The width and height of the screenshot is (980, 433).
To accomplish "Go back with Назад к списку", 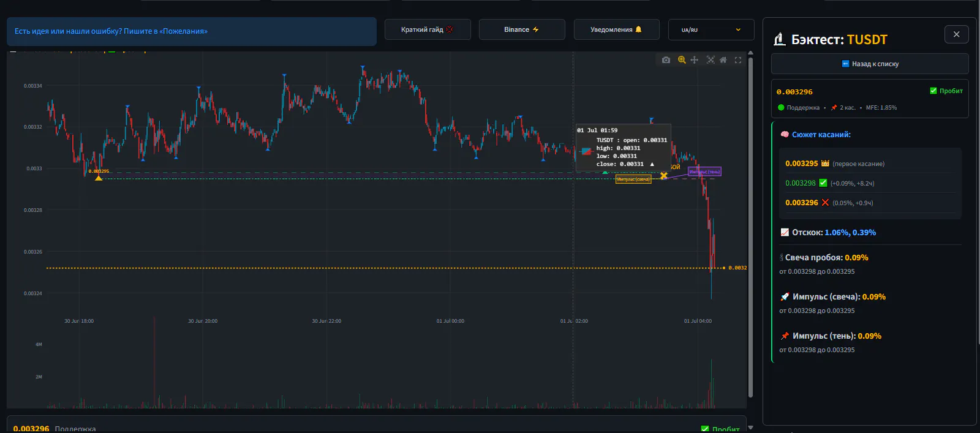I will tap(870, 64).
